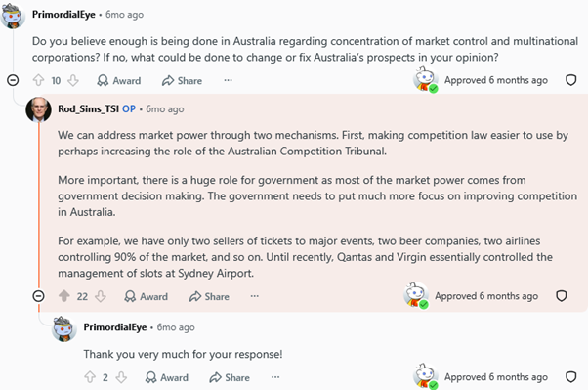
Task: Open mod shield on Rod_Sims_TSI's reply
Action: pos(561,296)
